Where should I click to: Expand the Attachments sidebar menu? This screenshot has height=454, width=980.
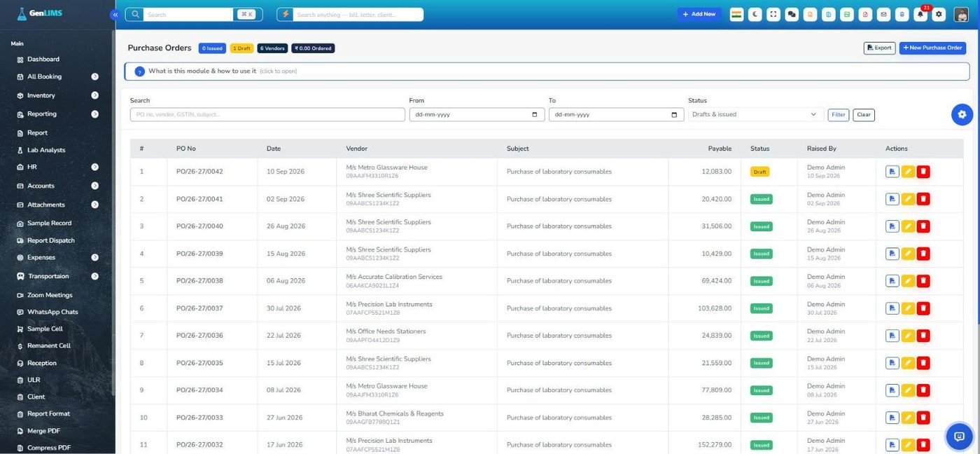(x=57, y=205)
